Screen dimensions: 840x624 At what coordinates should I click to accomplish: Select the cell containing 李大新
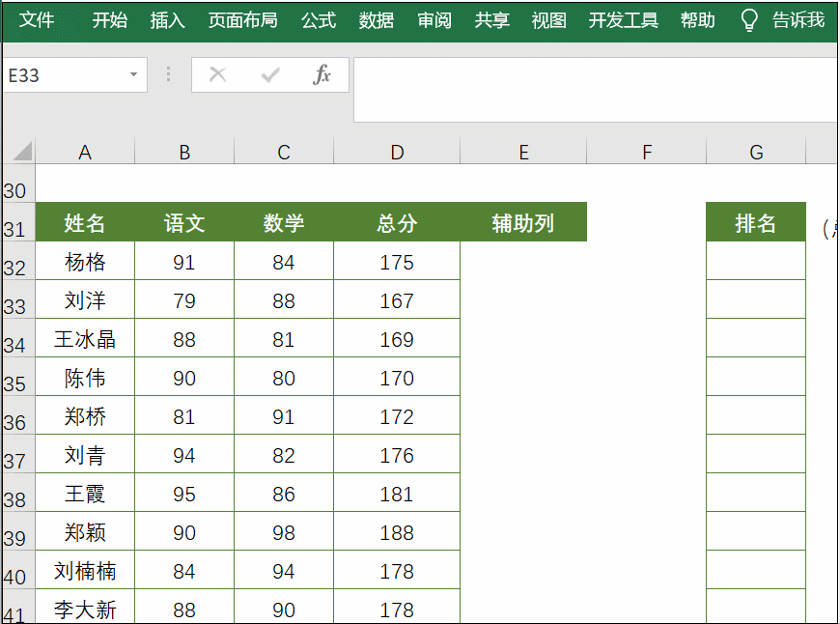(85, 607)
